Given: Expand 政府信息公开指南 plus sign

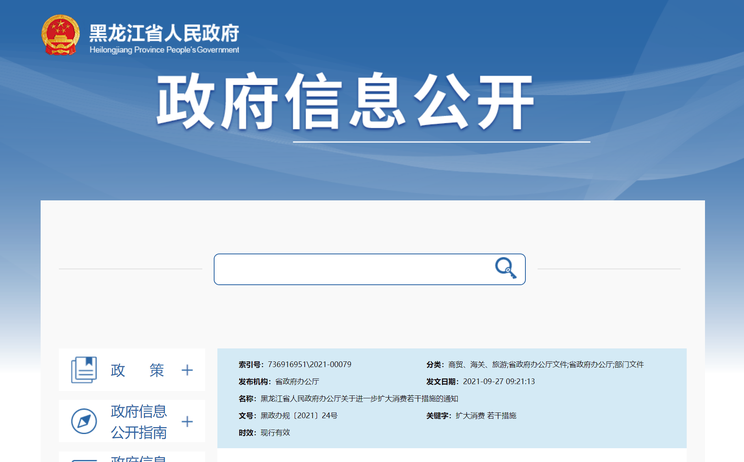Looking at the screenshot, I should coord(187,421).
